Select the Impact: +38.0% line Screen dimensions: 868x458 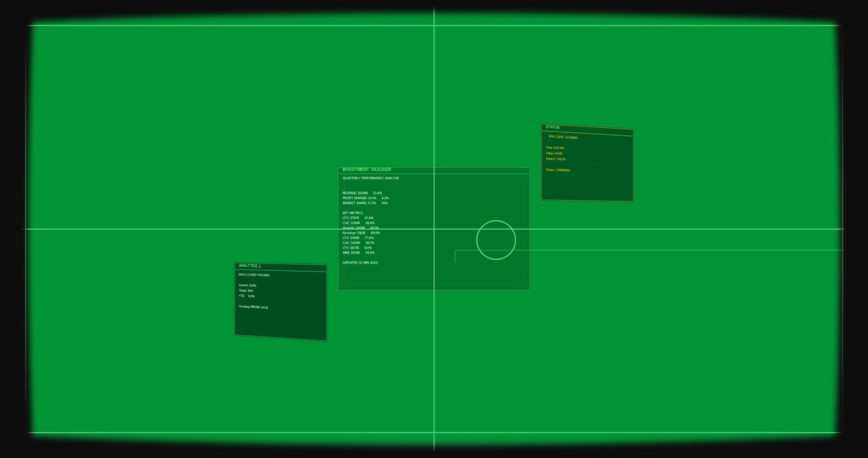click(555, 159)
